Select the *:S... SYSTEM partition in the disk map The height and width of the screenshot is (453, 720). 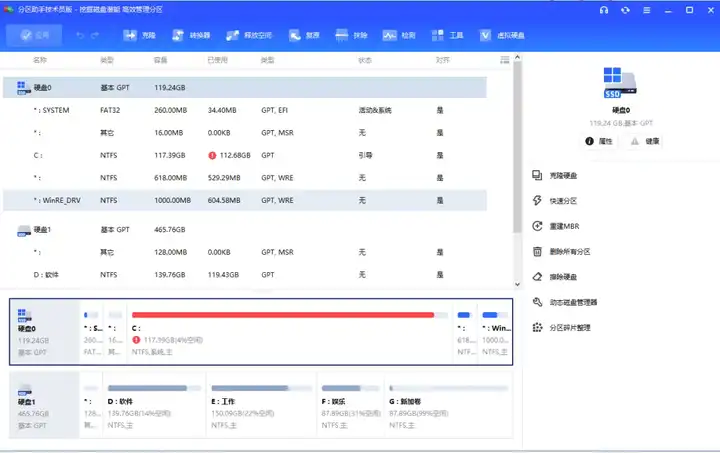coord(92,332)
